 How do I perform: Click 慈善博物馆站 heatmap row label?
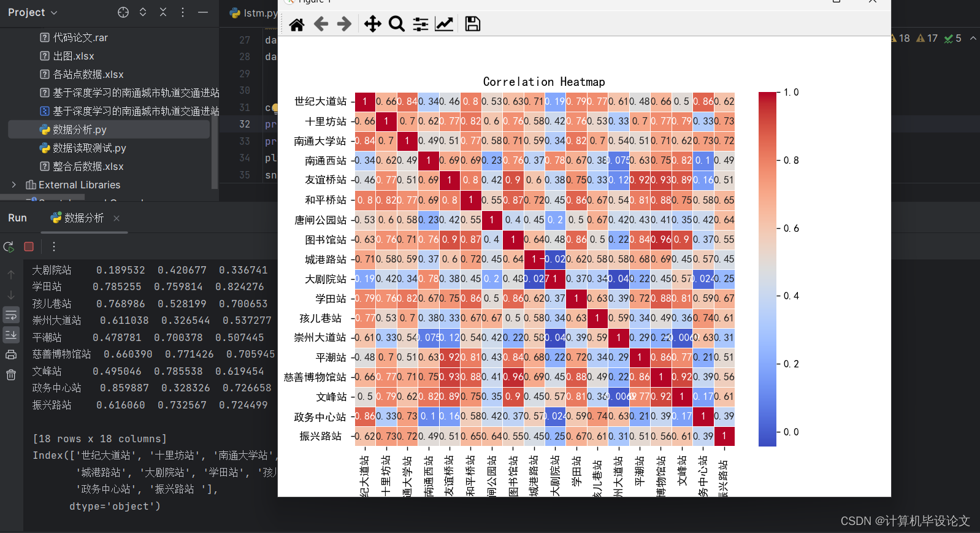(x=315, y=377)
